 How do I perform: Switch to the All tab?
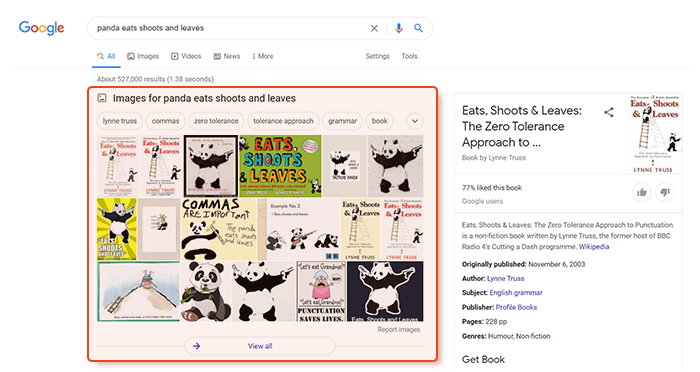point(106,56)
